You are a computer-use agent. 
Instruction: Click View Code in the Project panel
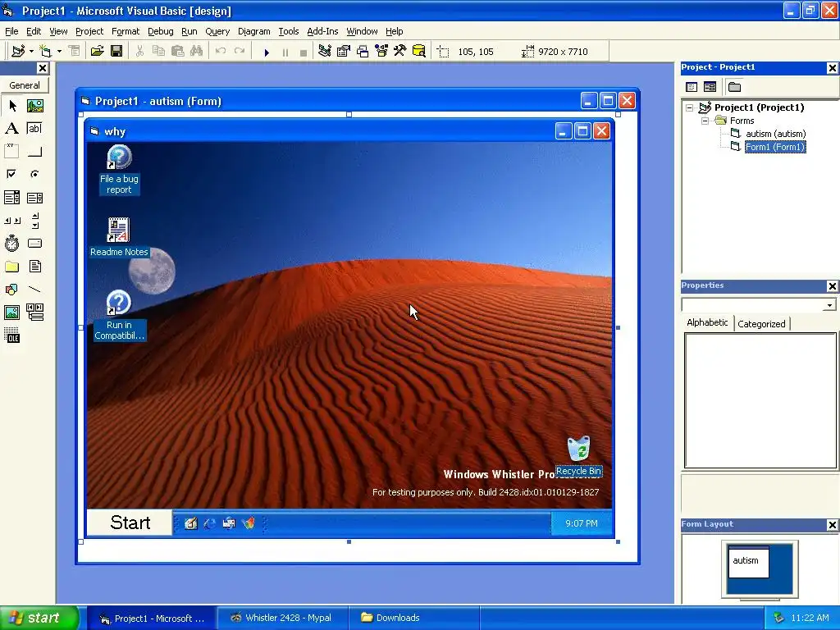coord(692,87)
